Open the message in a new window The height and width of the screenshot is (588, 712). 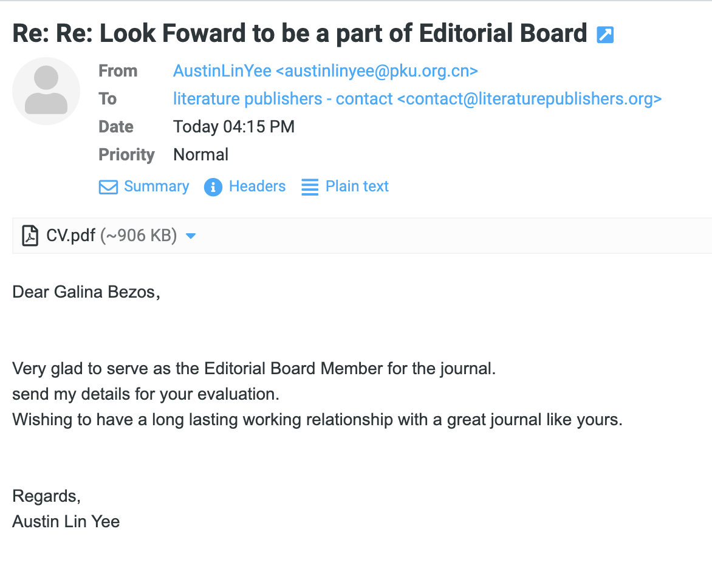click(605, 35)
